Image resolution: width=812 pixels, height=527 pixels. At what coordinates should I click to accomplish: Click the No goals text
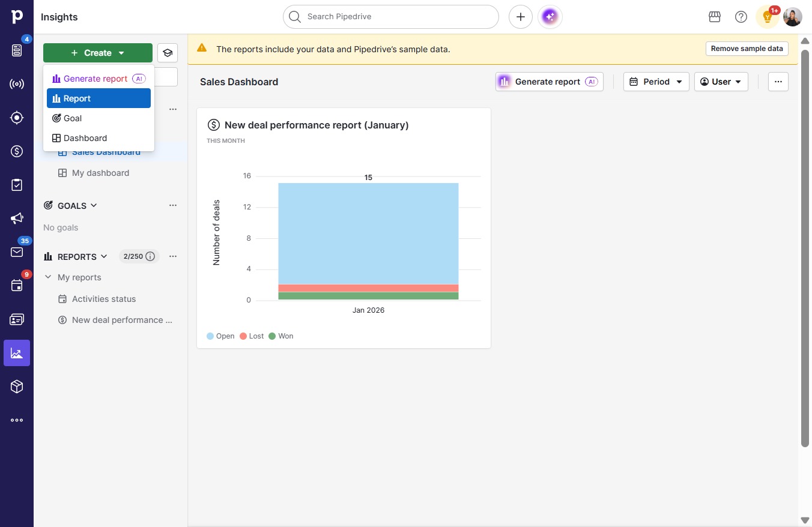coord(61,227)
